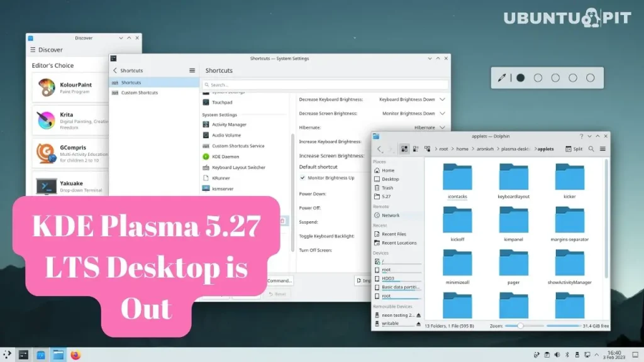Eject neon testing removable device
This screenshot has height=362, width=644.
[x=418, y=315]
